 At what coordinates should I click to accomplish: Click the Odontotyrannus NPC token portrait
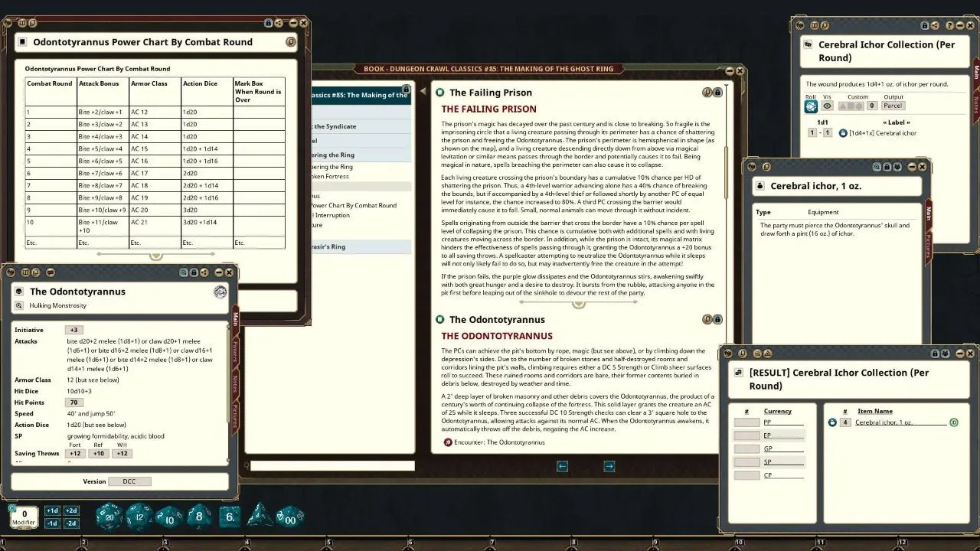pyautogui.click(x=220, y=292)
